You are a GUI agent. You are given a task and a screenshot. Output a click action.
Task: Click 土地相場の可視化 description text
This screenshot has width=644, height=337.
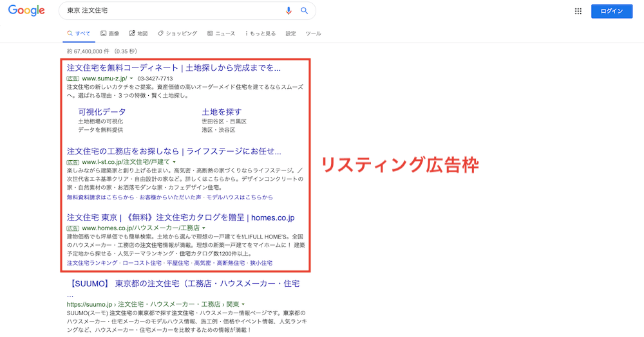[100, 122]
